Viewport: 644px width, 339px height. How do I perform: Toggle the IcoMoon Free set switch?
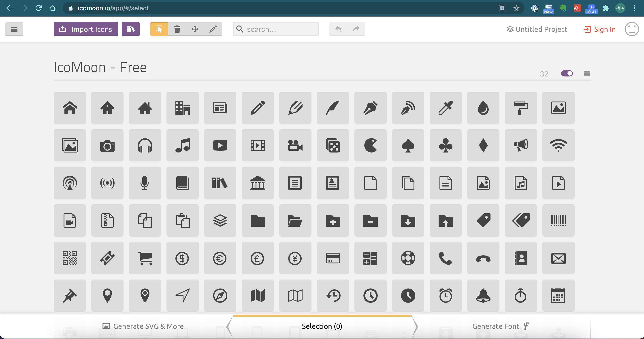coord(567,73)
